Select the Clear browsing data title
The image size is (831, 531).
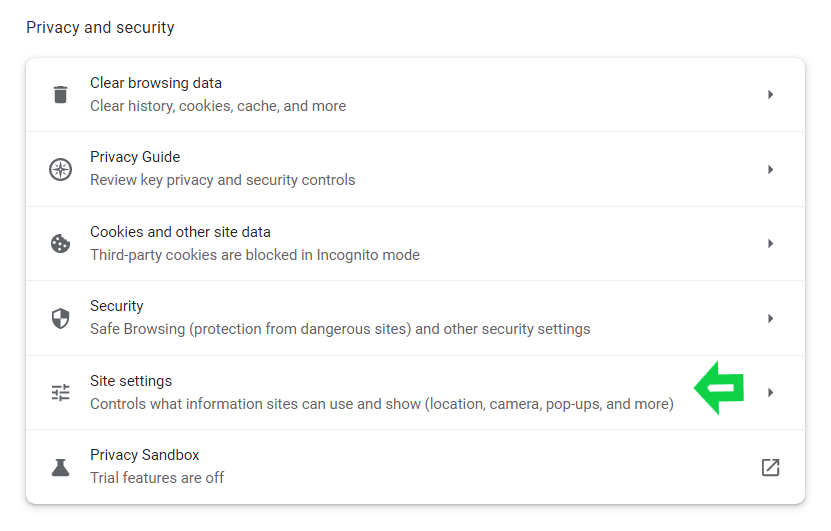pos(156,83)
